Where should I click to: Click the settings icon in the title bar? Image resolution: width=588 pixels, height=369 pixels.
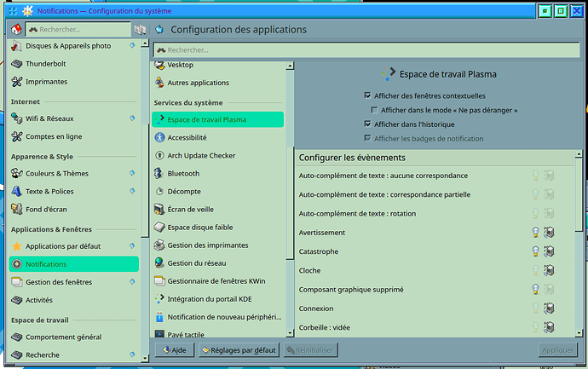[27, 11]
